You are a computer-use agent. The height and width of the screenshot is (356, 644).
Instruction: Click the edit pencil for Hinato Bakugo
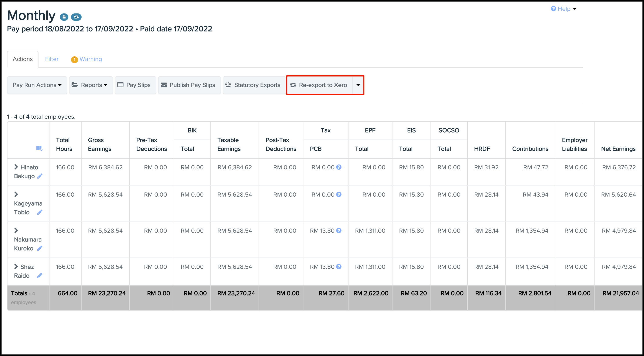(40, 176)
